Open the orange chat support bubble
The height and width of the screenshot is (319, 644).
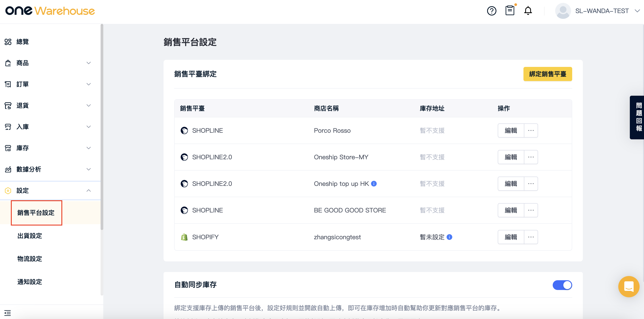[628, 286]
